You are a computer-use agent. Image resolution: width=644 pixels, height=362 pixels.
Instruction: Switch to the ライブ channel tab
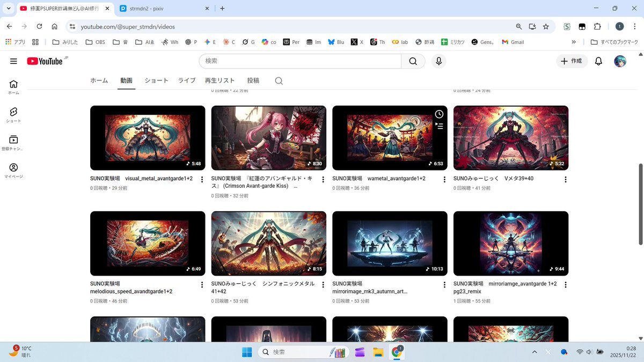coord(187,80)
